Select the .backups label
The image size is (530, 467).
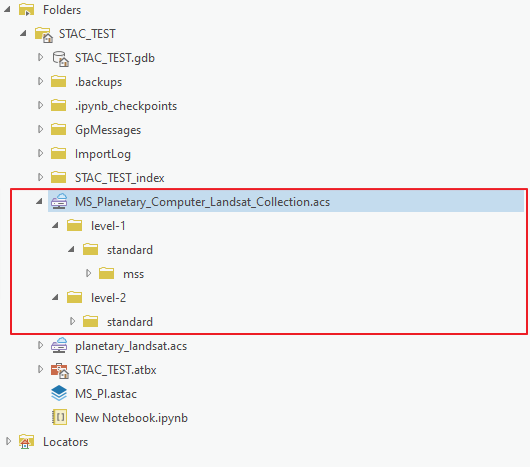pyautogui.click(x=98, y=82)
